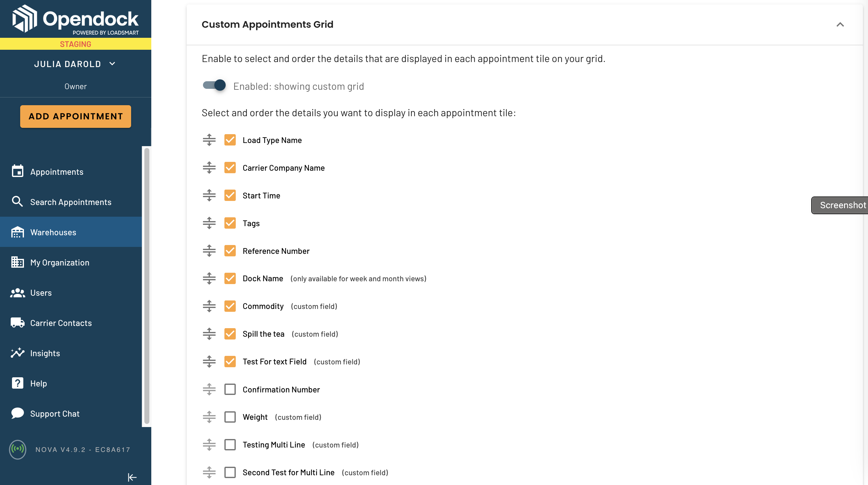
Task: Click the Opendock logo
Action: click(x=75, y=20)
